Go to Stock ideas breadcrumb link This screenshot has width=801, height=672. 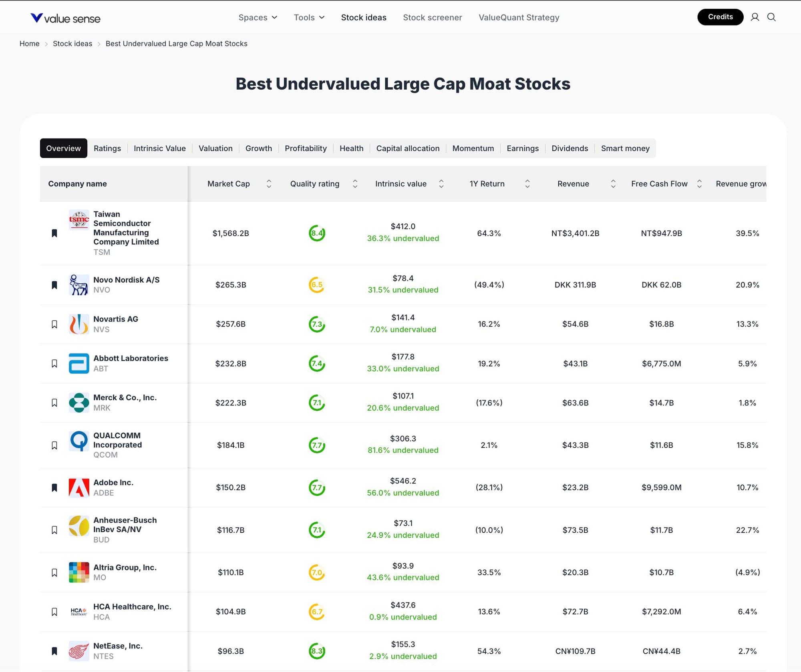pos(72,44)
